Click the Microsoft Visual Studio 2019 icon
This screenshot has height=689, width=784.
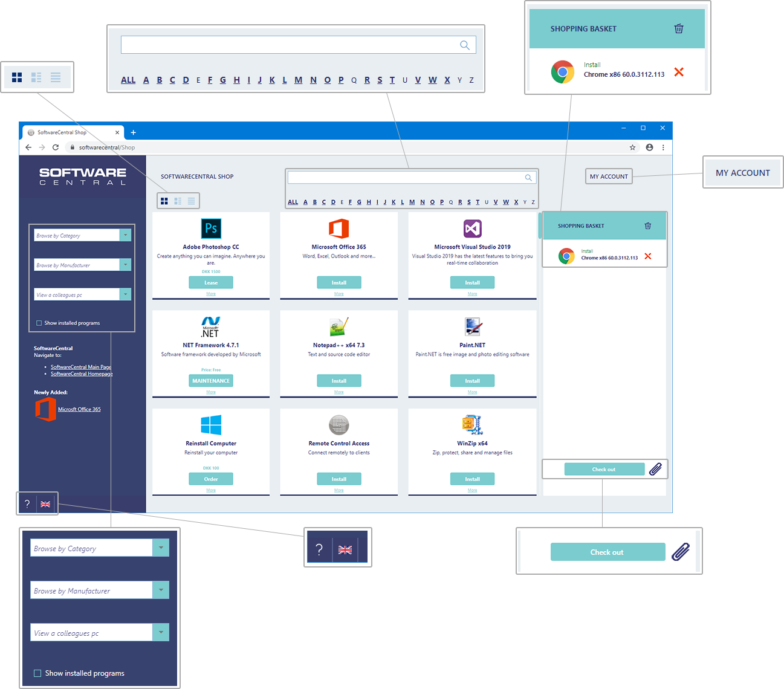(472, 228)
